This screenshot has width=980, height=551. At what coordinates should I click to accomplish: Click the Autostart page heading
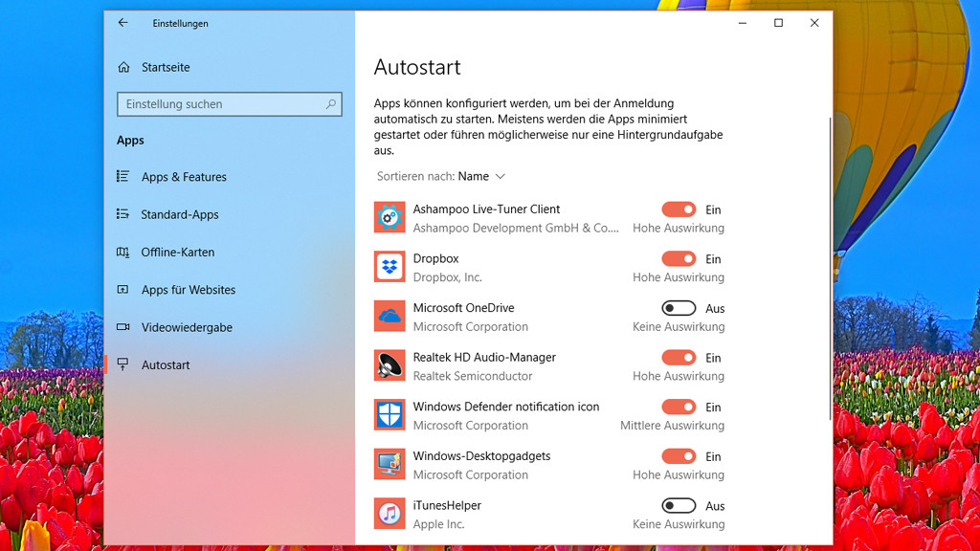point(417,67)
